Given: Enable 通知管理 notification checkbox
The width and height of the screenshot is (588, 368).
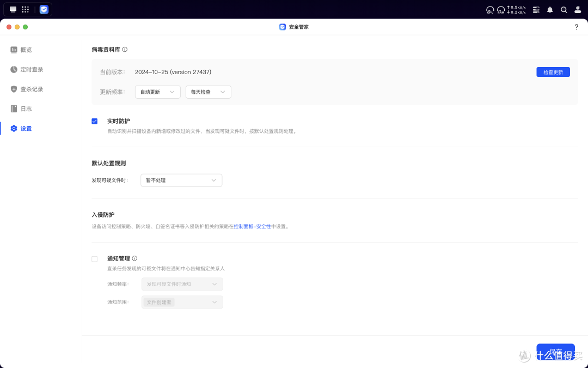Looking at the screenshot, I should (x=95, y=259).
